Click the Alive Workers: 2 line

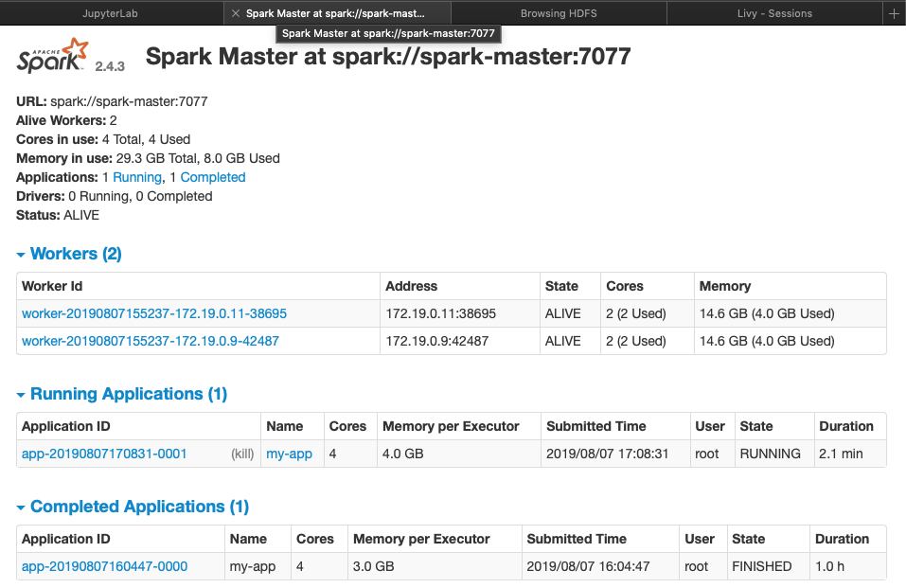66,120
